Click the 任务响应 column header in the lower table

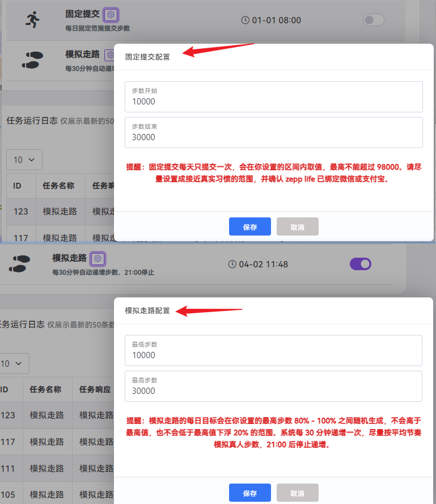[93, 389]
